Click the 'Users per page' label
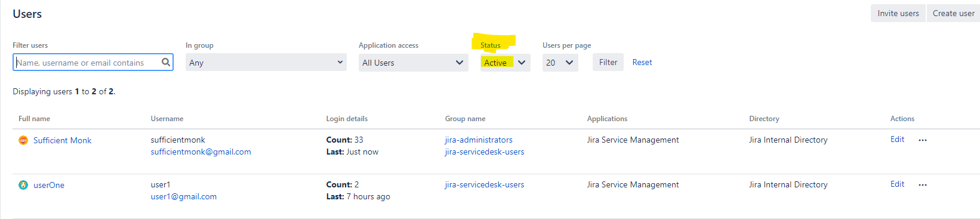 (x=567, y=45)
